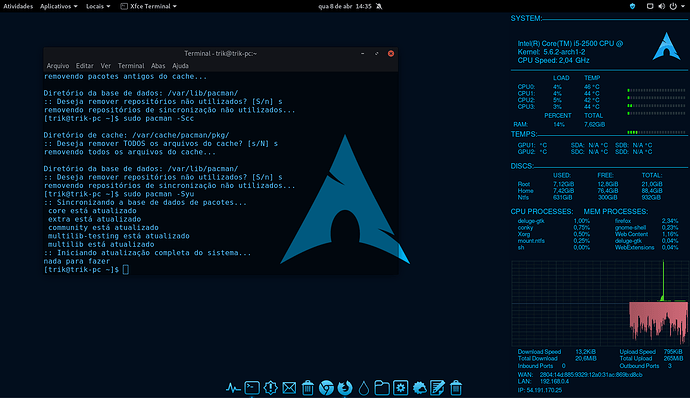The image size is (690, 398).
Task: Maximize the terminal window
Action: coord(377,53)
